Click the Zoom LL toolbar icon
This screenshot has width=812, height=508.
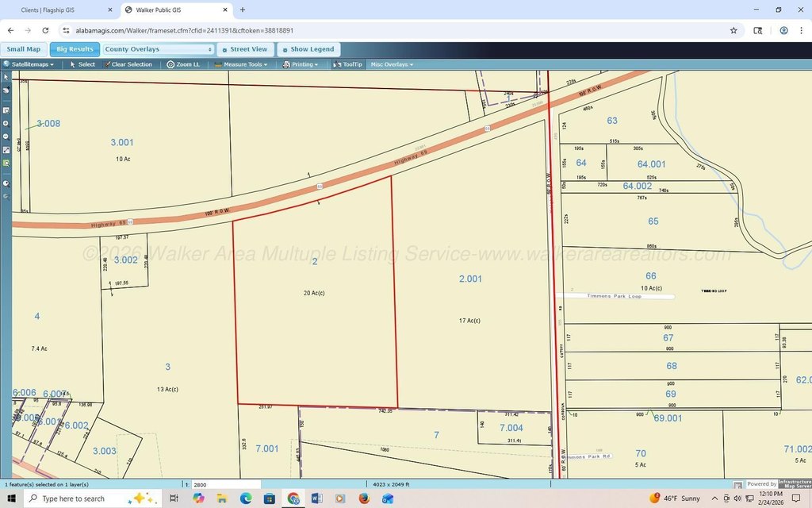click(x=183, y=64)
